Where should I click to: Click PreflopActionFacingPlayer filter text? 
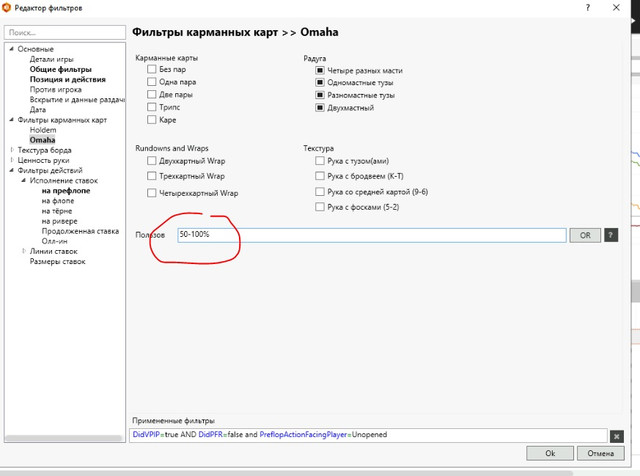(x=303, y=435)
